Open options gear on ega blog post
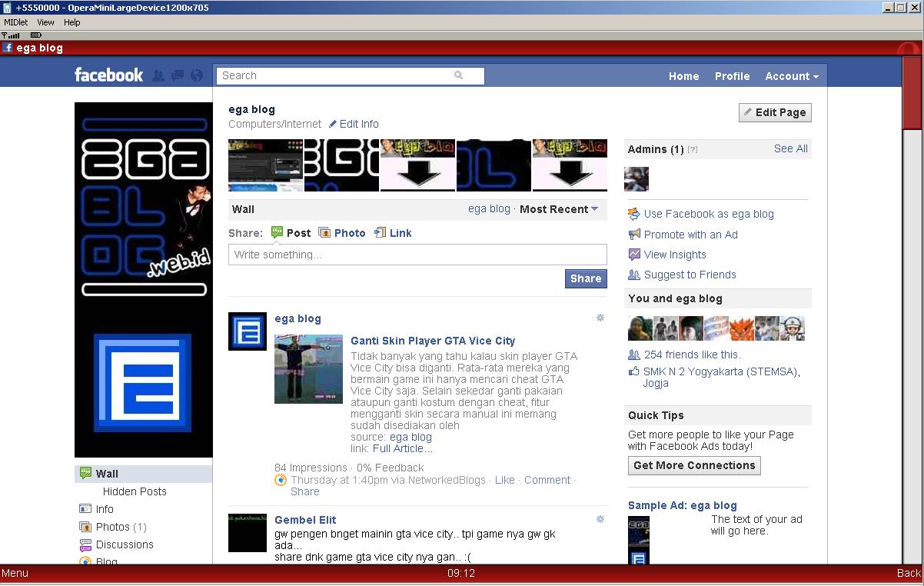This screenshot has width=924, height=586. tap(600, 318)
